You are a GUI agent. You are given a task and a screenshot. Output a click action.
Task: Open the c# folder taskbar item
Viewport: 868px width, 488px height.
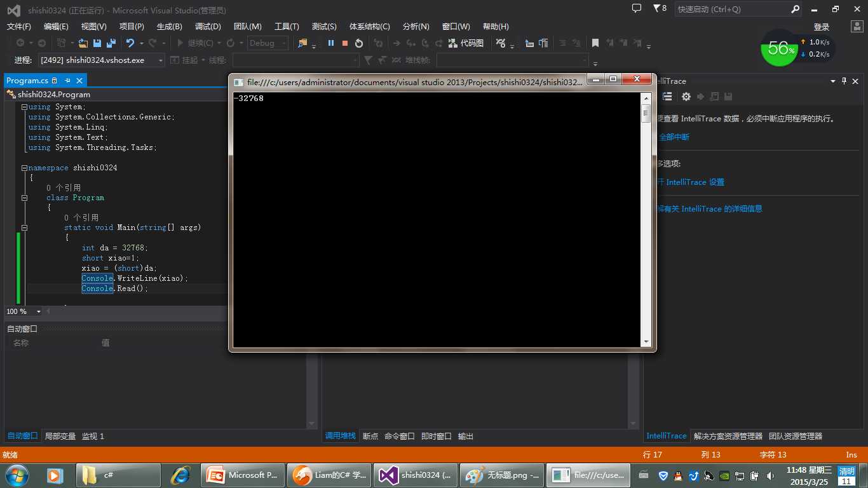click(119, 475)
